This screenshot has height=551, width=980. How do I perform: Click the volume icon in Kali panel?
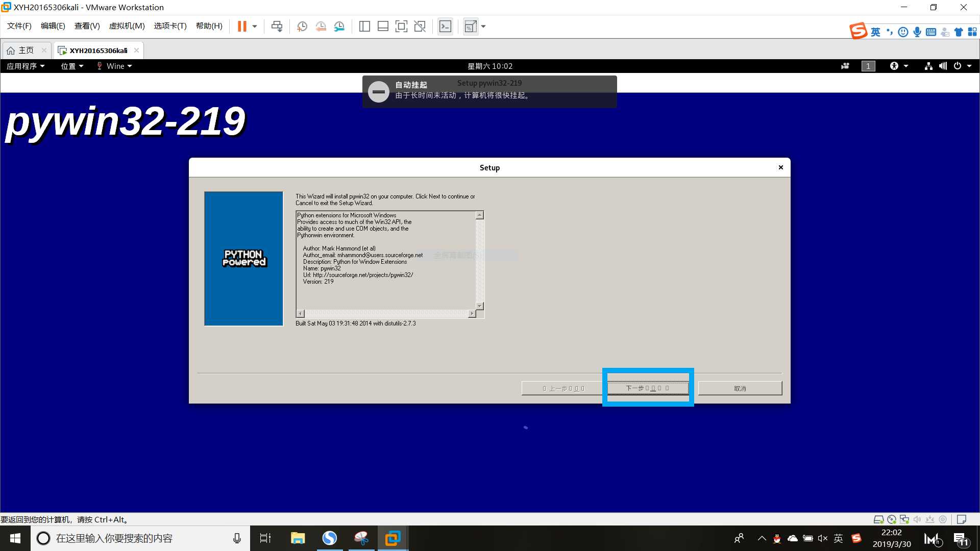click(943, 66)
